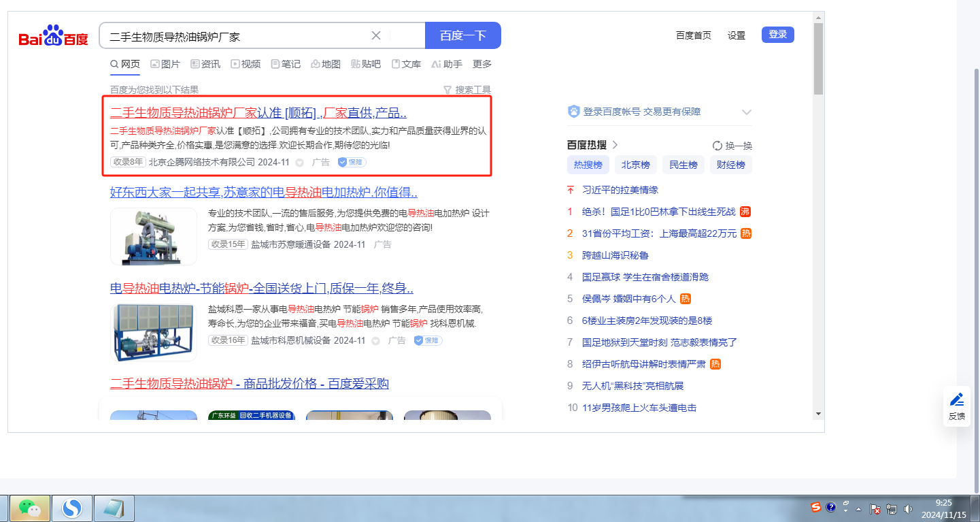The height and width of the screenshot is (522, 980).
Task: Click the Baidu logo
Action: [x=53, y=36]
